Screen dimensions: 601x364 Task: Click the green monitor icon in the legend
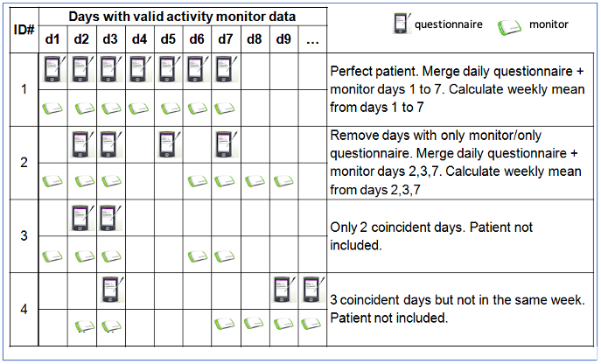[508, 27]
